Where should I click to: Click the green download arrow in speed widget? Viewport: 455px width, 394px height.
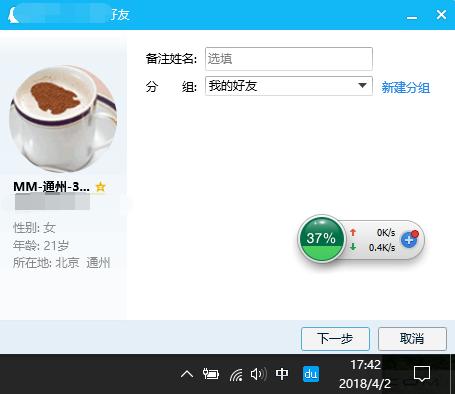(353, 247)
